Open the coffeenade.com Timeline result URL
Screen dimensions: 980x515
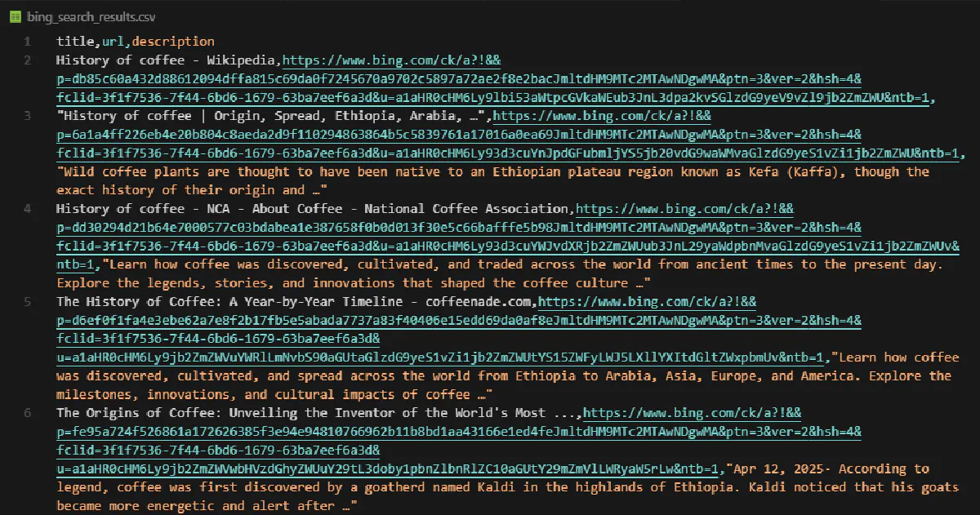click(457, 321)
